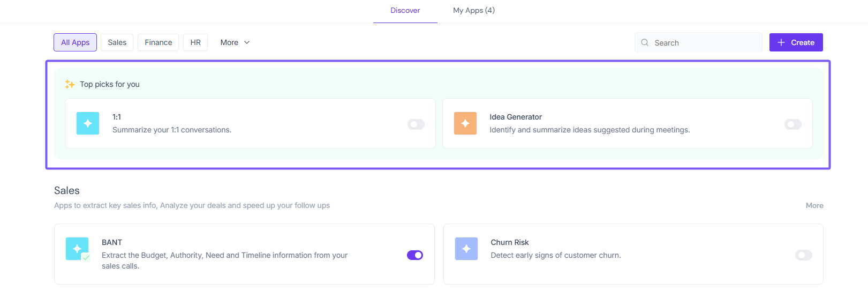Open the My Apps (4) tab
Screen dimensions: 868x290
pos(474,10)
